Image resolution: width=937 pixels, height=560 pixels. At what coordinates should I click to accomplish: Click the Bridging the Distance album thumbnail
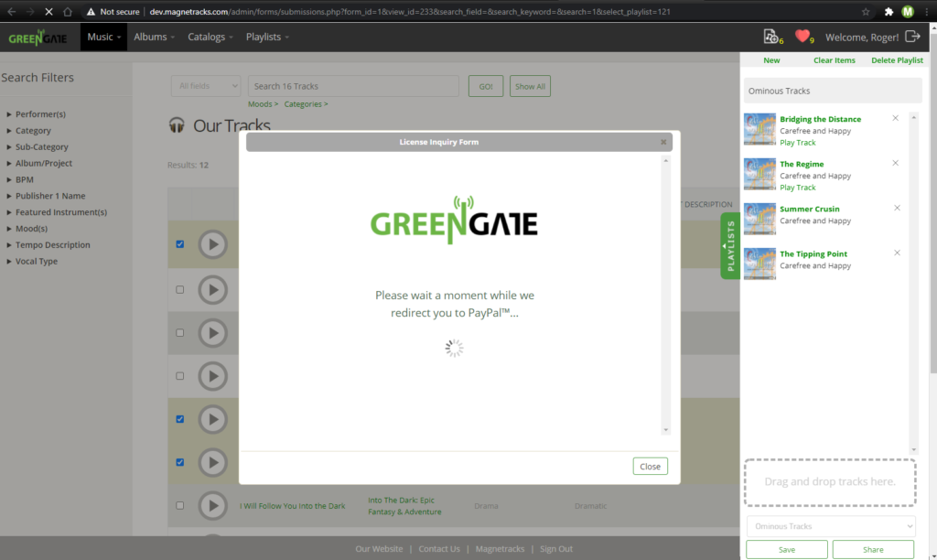coord(759,129)
